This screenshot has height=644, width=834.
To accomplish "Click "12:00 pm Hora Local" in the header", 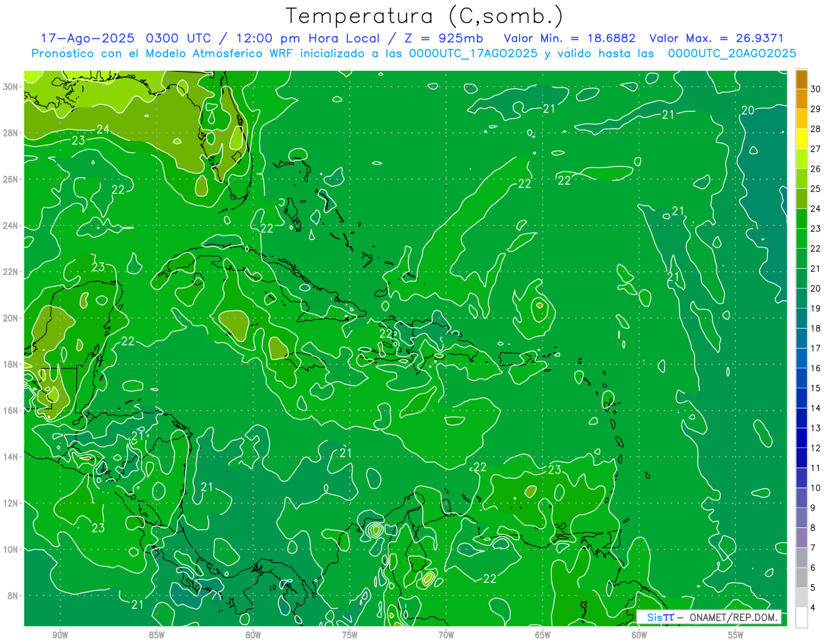I will 309,38.
